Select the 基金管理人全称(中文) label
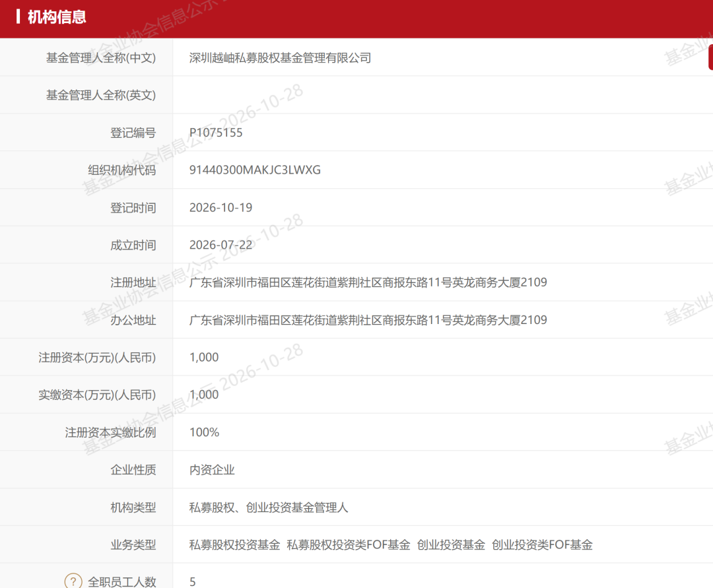713x588 pixels. click(101, 57)
